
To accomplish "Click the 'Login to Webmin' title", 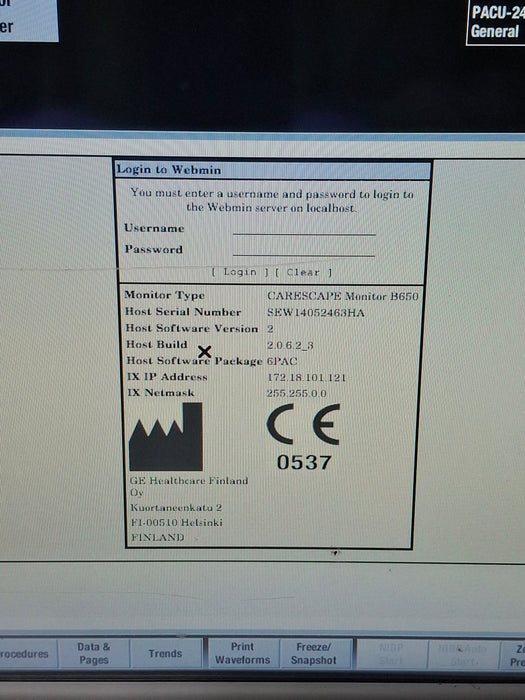I will pyautogui.click(x=169, y=170).
